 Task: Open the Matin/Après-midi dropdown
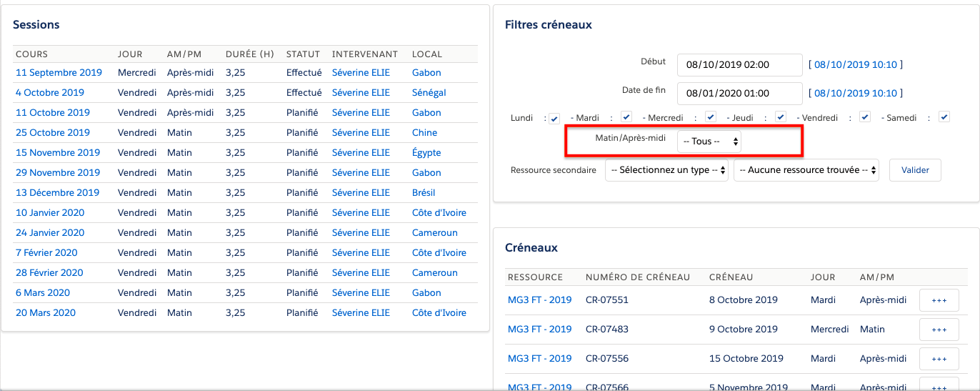709,142
